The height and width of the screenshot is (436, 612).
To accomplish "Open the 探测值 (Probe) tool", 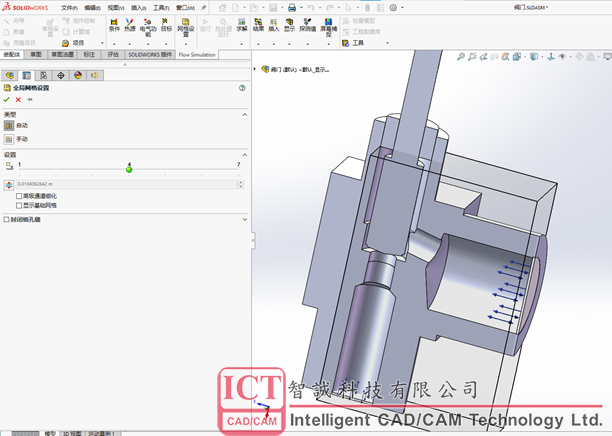I will tap(308, 25).
